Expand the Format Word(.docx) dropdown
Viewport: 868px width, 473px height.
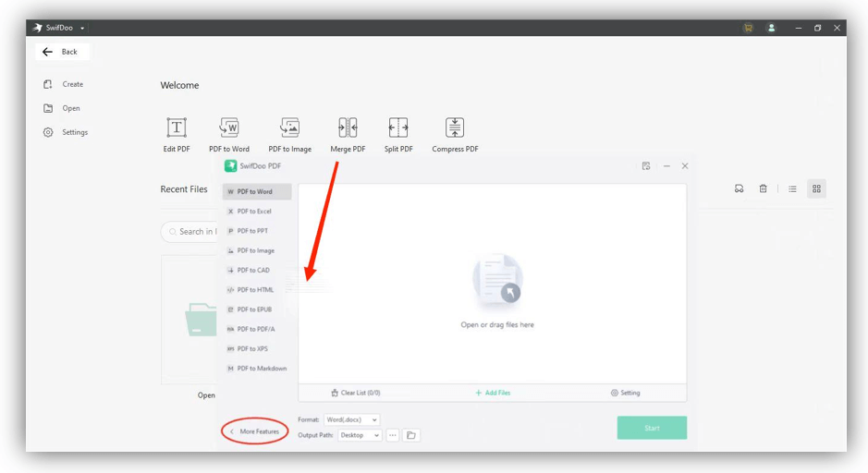coord(351,420)
